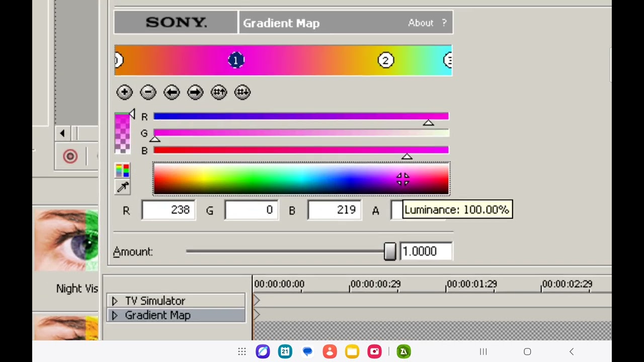Click the alpha slider handle beside swatch
Viewport: 644px width, 362px height.
point(132,115)
